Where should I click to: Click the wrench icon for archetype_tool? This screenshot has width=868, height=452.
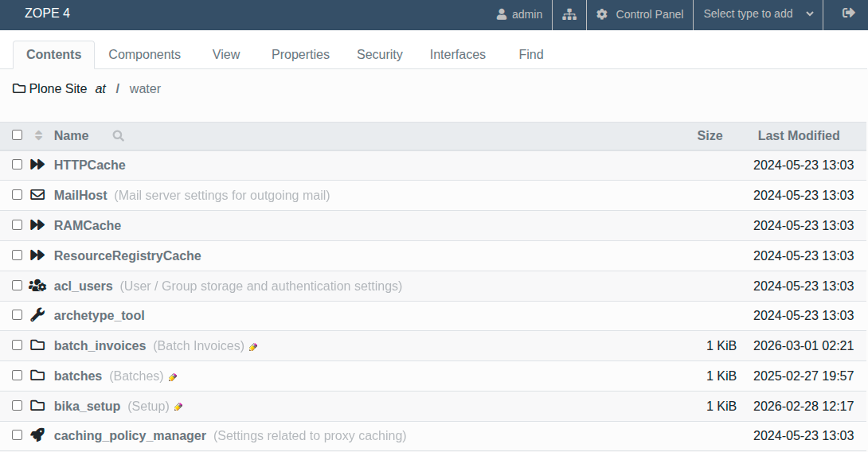coord(37,315)
